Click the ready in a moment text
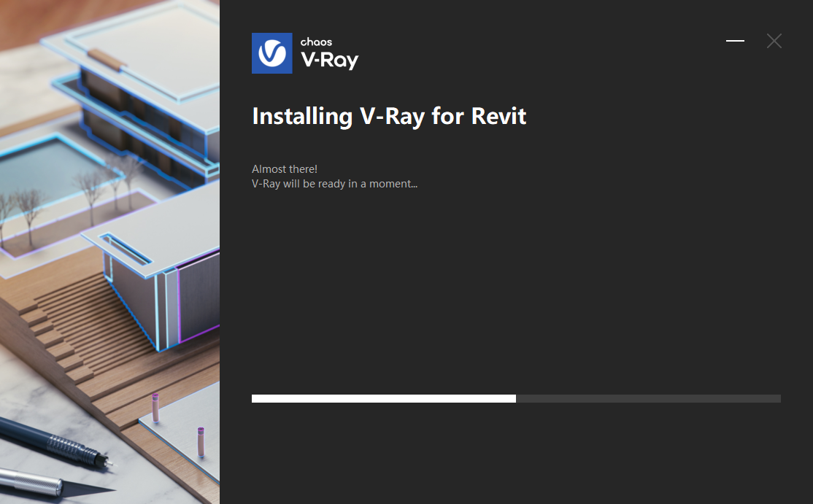813x504 pixels. click(x=335, y=183)
